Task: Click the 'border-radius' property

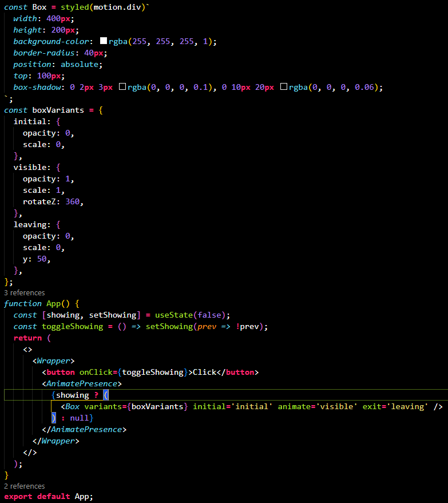Action: point(44,53)
